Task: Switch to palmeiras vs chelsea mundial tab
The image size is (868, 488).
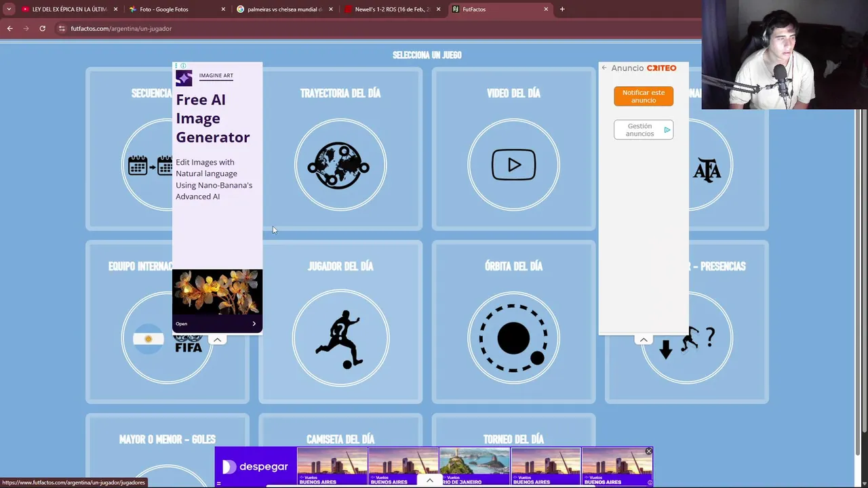Action: coord(283,9)
